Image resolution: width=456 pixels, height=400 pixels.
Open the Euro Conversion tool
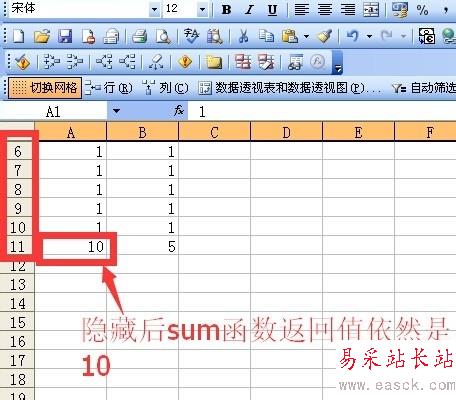tap(427, 36)
